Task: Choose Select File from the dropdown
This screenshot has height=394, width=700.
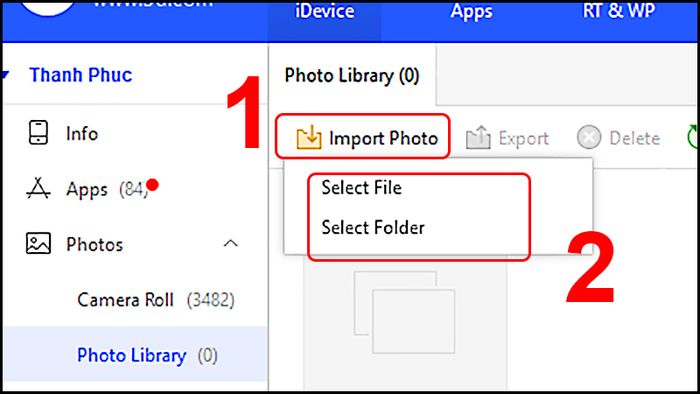Action: [x=362, y=188]
